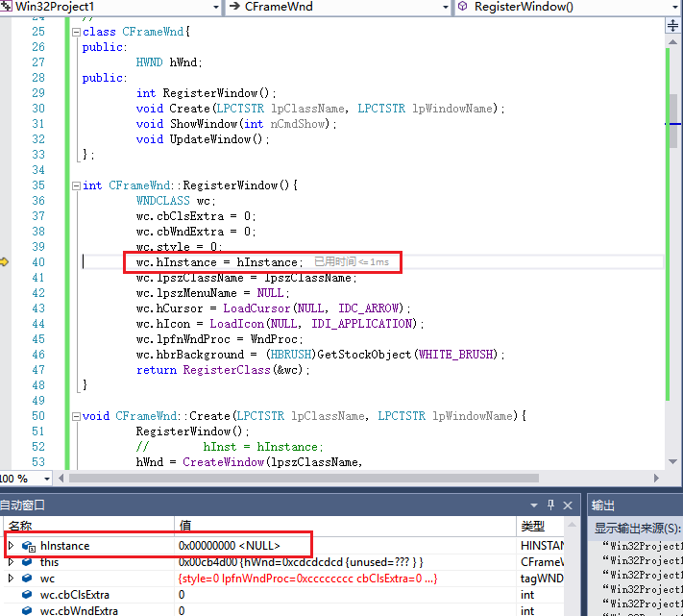683x616 pixels.
Task: Click the wc.cbWndExtra variable icon
Action: (x=27, y=610)
